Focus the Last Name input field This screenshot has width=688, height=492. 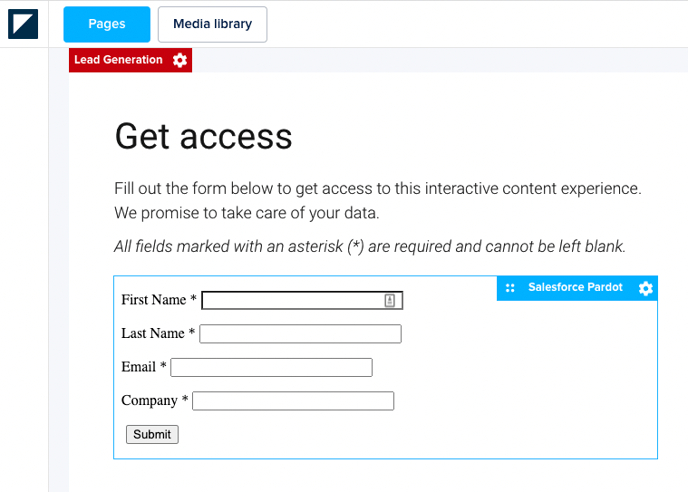point(300,334)
